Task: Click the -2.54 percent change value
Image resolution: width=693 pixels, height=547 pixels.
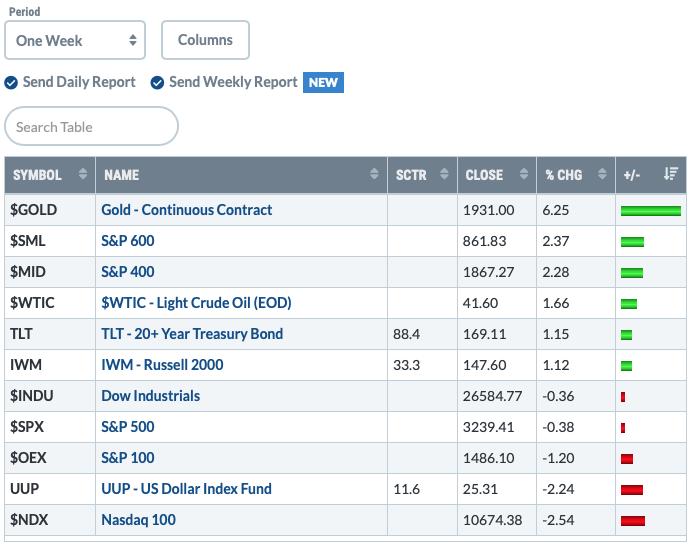Action: pyautogui.click(x=558, y=520)
